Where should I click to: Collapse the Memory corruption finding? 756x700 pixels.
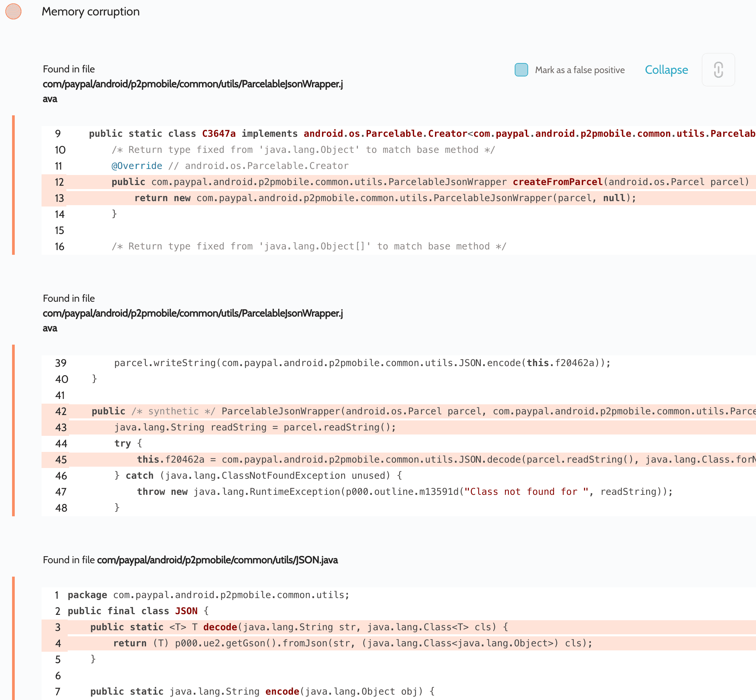pos(666,70)
